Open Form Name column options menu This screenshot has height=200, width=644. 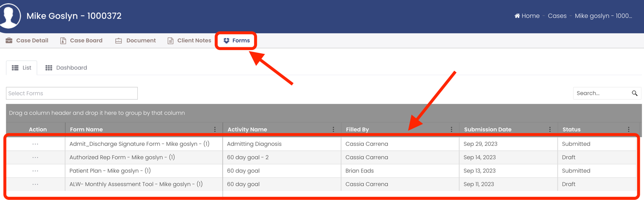point(215,130)
